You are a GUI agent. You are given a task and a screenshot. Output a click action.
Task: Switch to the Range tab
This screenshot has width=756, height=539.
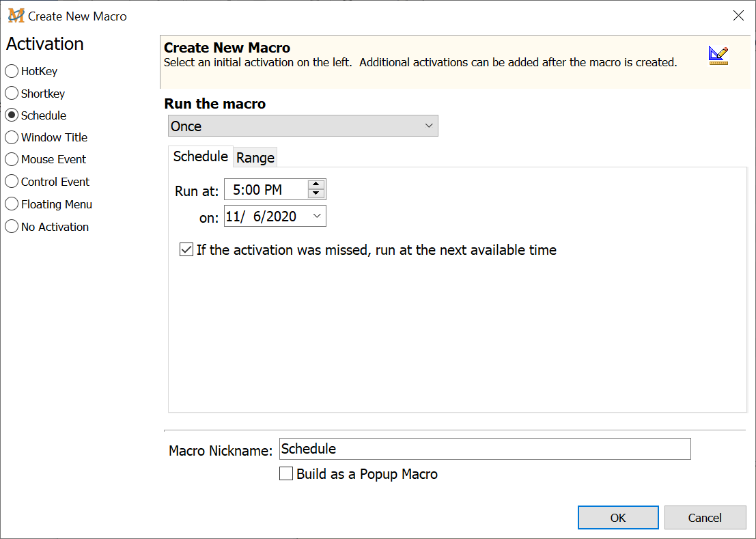coord(255,158)
